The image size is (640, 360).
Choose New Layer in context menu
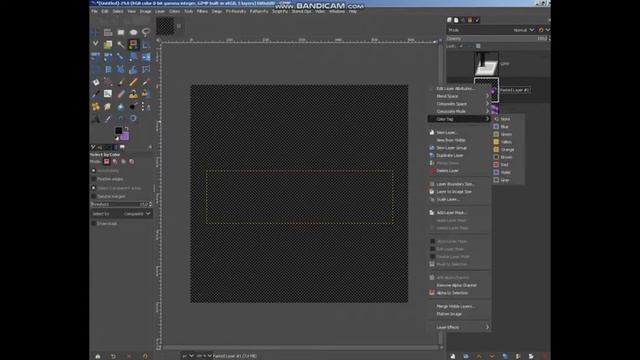pos(459,132)
